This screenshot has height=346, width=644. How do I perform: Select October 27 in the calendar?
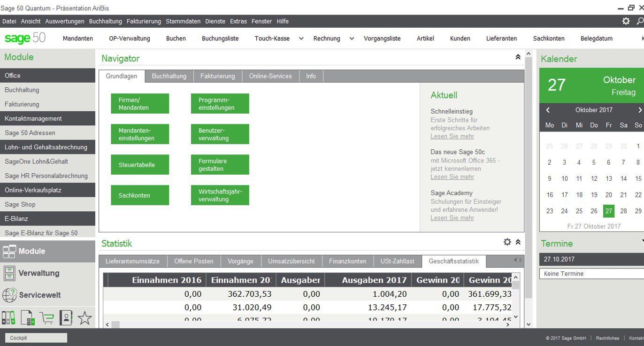coord(609,211)
